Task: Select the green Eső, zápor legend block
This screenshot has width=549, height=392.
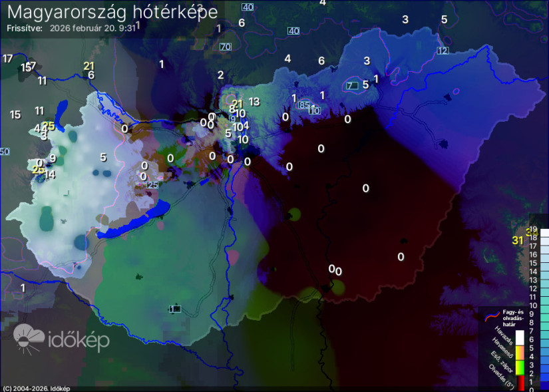Action: pyautogui.click(x=520, y=367)
